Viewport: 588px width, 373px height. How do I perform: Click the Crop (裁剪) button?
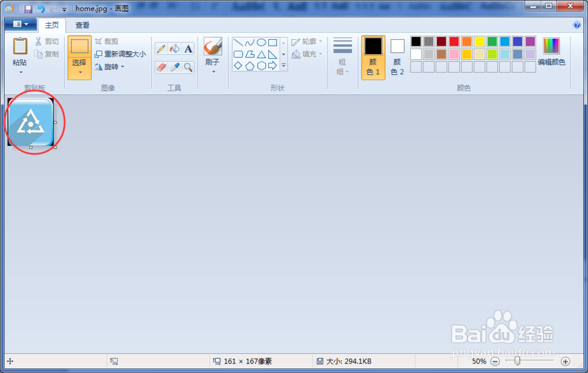106,42
